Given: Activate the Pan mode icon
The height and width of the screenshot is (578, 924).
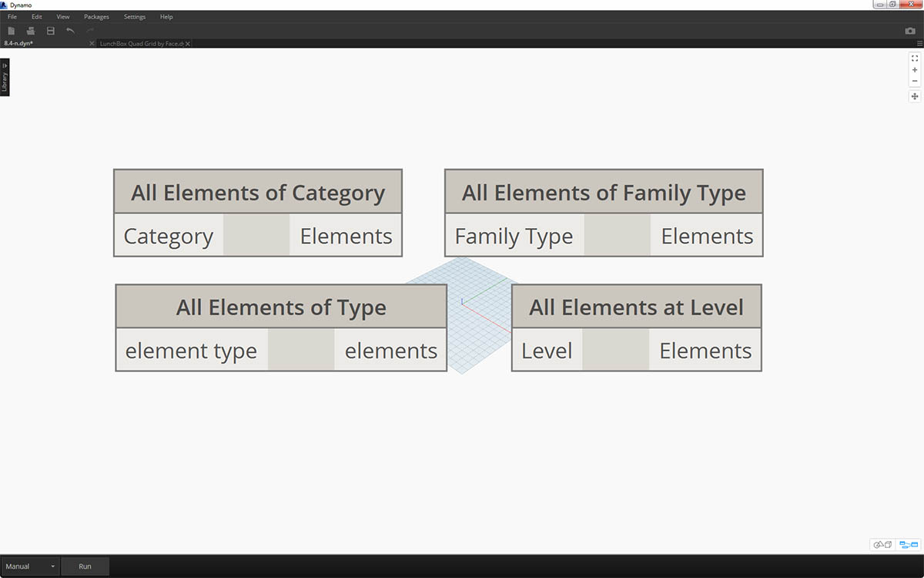Looking at the screenshot, I should 915,96.
